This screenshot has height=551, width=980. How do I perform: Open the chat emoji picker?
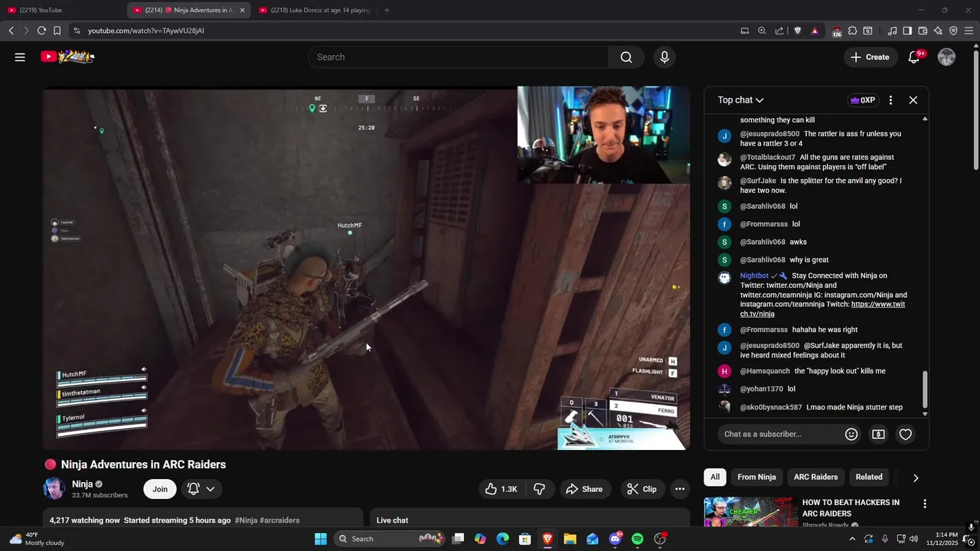[851, 434]
